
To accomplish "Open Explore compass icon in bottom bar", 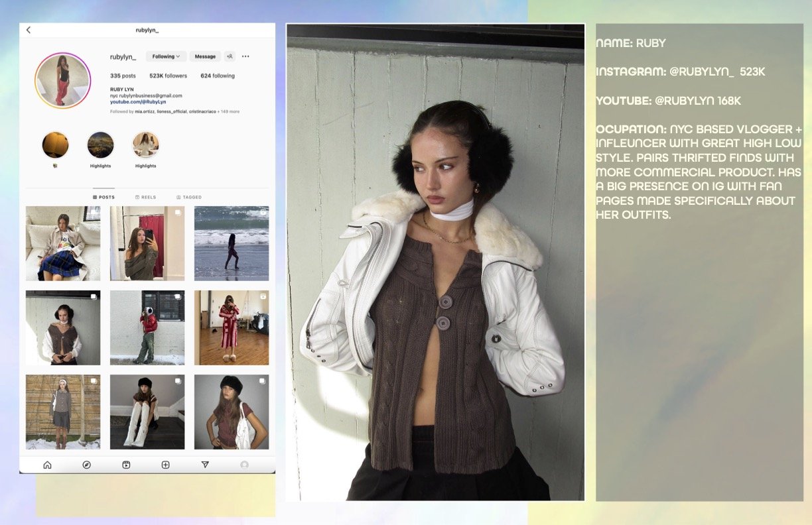I will pyautogui.click(x=86, y=465).
